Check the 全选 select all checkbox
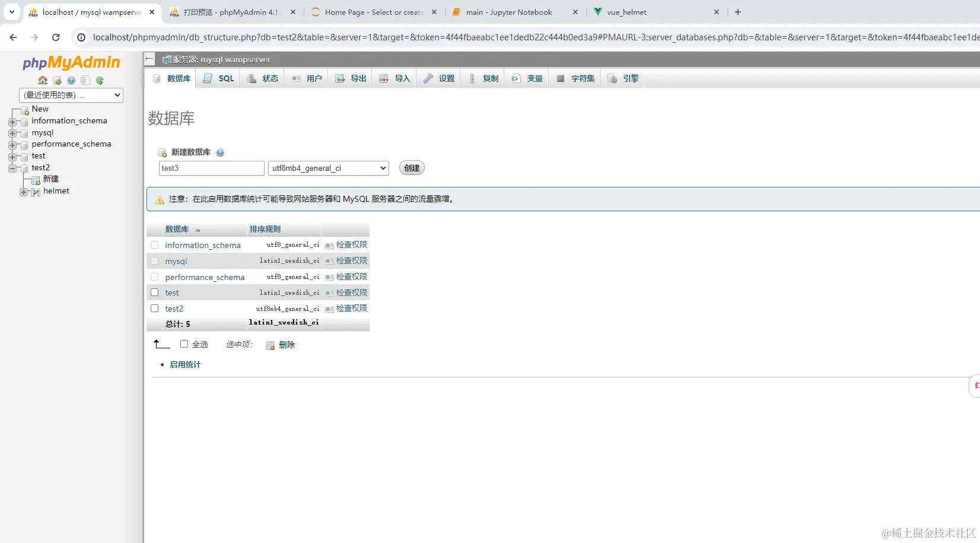Image resolution: width=980 pixels, height=543 pixels. pos(184,344)
